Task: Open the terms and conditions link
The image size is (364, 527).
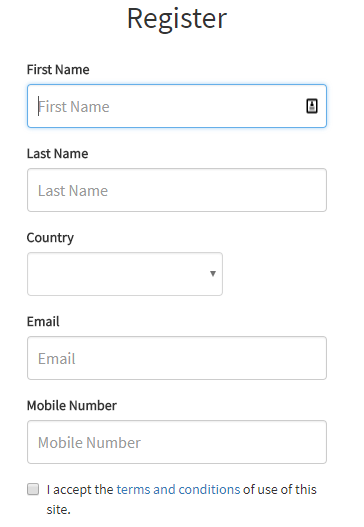Action: pos(178,489)
